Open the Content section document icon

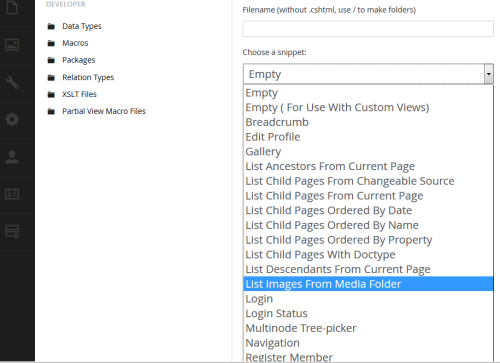pyautogui.click(x=12, y=7)
